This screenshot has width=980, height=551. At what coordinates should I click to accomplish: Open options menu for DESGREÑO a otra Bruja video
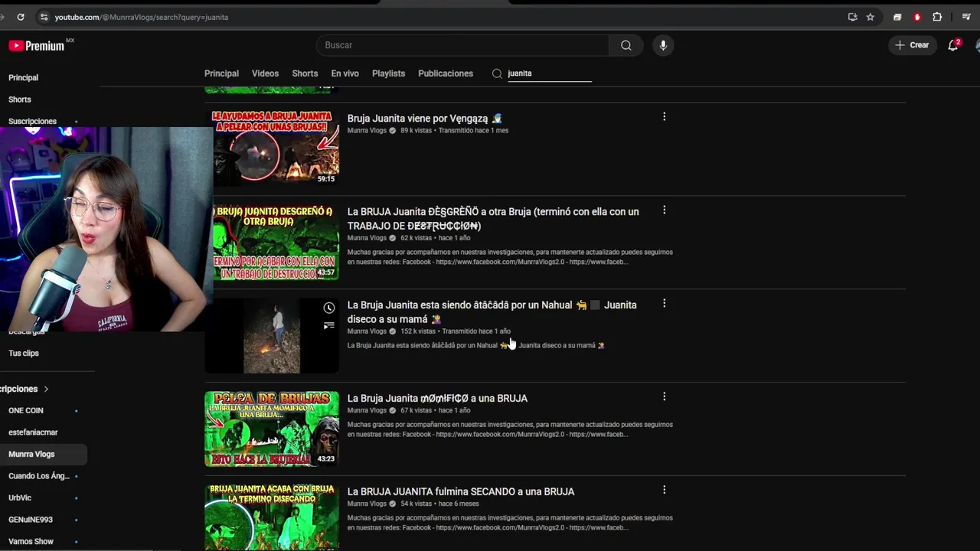click(x=664, y=210)
